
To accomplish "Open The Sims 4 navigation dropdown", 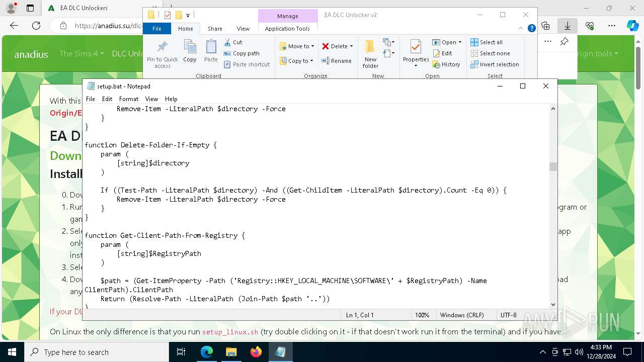I will click(x=82, y=53).
